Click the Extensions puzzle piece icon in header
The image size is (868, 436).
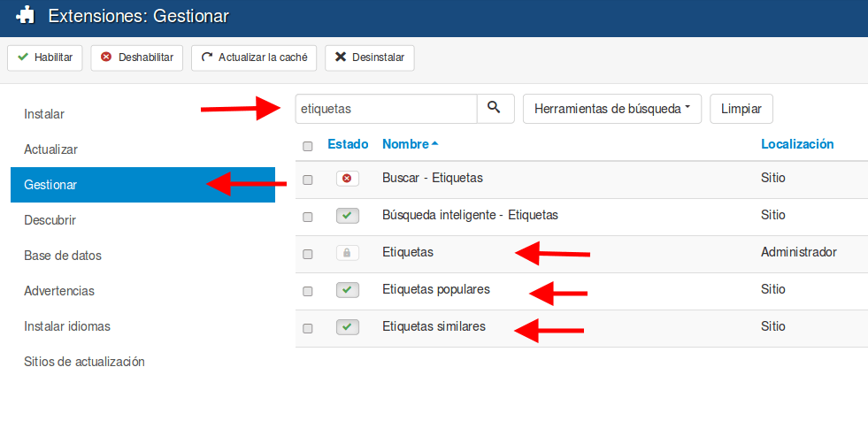[x=26, y=16]
